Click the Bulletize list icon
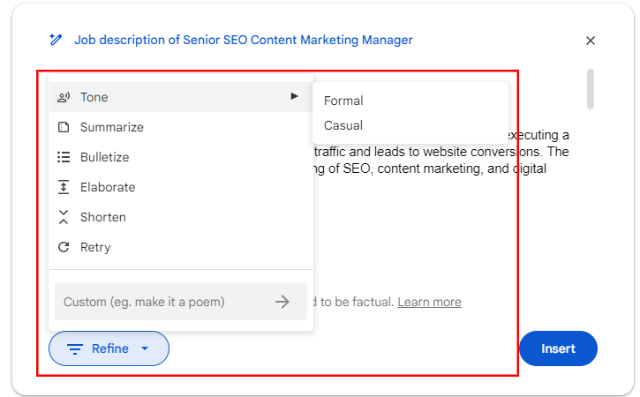The image size is (640, 397). point(63,157)
